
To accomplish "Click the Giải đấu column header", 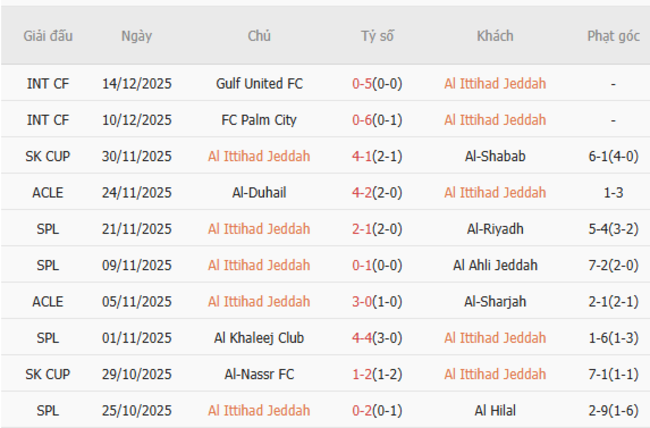I will [x=48, y=36].
